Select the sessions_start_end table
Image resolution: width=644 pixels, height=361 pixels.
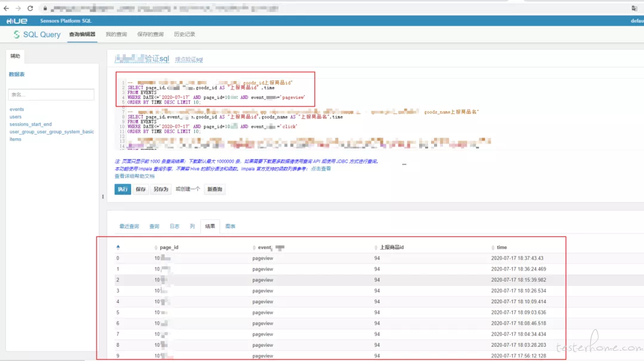click(x=31, y=125)
